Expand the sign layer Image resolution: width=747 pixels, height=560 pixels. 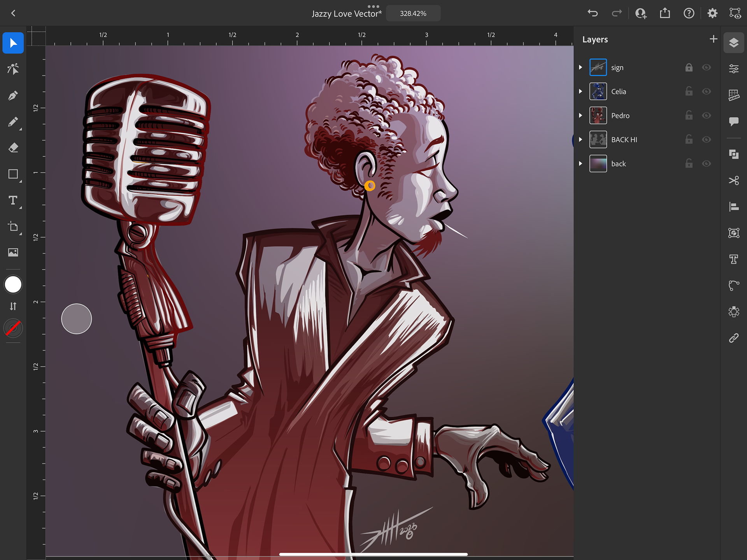pyautogui.click(x=580, y=67)
